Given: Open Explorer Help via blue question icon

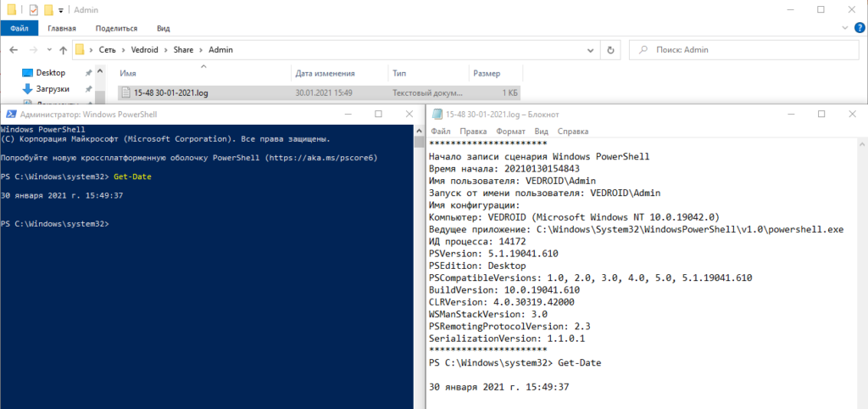Looking at the screenshot, I should point(858,28).
